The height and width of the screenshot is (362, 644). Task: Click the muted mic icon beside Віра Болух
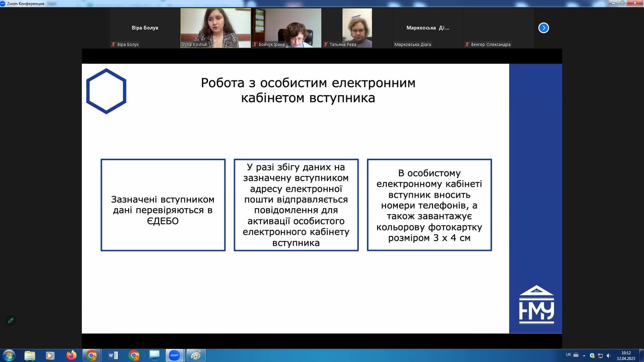(113, 44)
